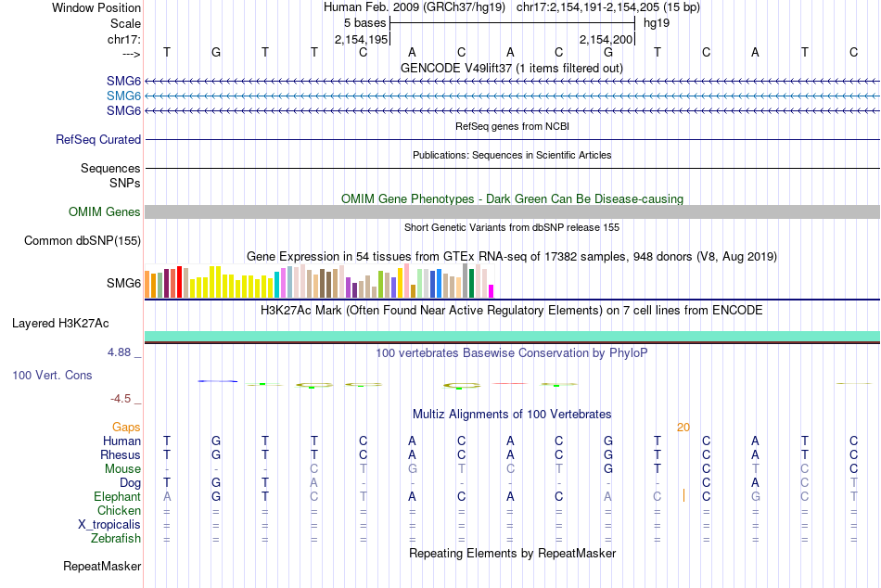Select the Elephant alignment row label
Viewport: 881px width, 588px height.
click(x=117, y=497)
